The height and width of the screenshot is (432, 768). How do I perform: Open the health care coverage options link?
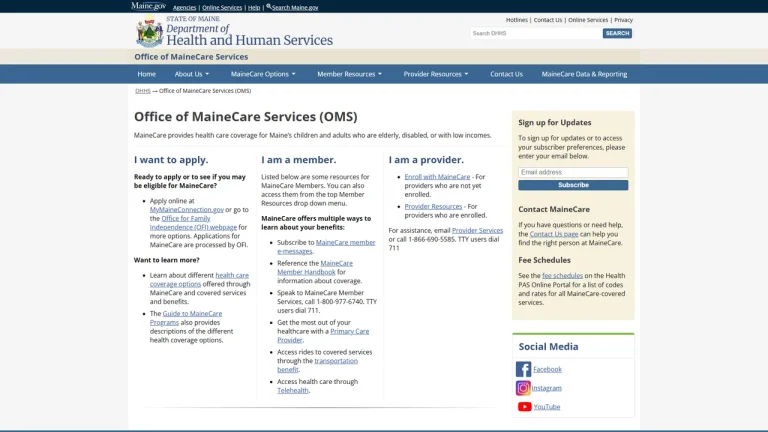(199, 280)
